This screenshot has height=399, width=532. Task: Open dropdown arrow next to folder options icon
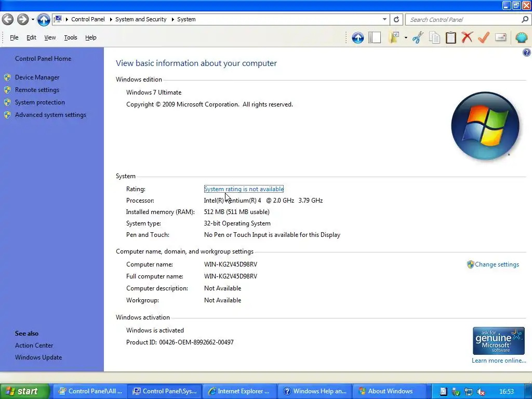406,37
